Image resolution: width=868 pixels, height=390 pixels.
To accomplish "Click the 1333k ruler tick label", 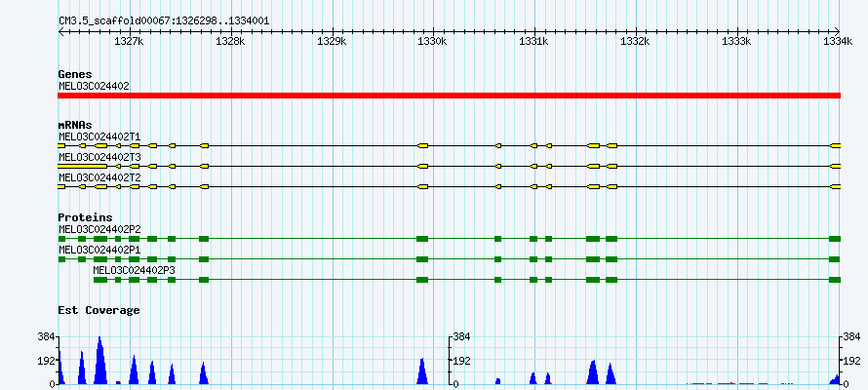I will click(x=737, y=41).
